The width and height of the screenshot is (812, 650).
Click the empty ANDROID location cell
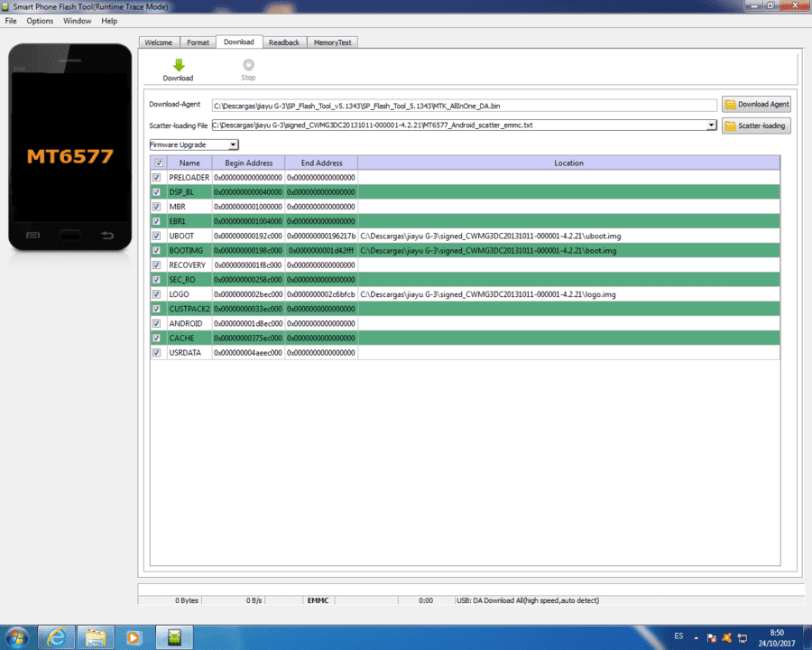coord(568,323)
